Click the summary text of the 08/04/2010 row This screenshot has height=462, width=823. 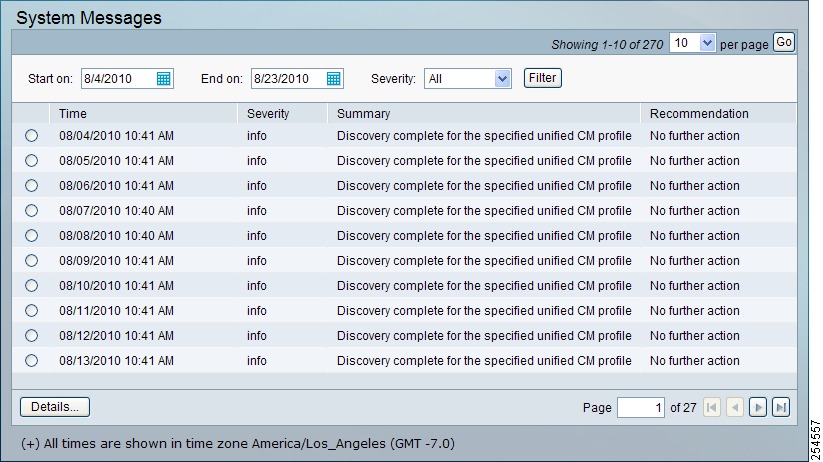click(484, 136)
